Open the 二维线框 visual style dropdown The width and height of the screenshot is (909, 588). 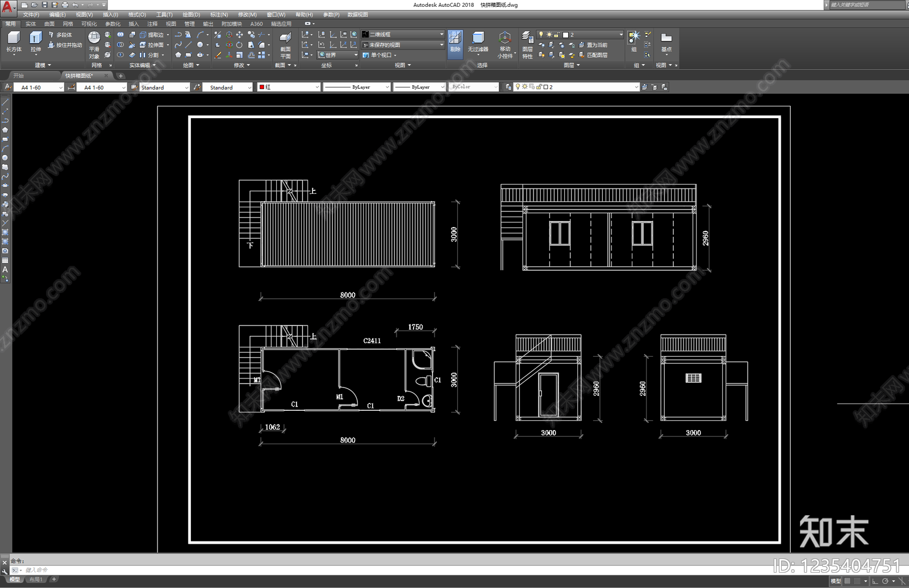(x=403, y=35)
